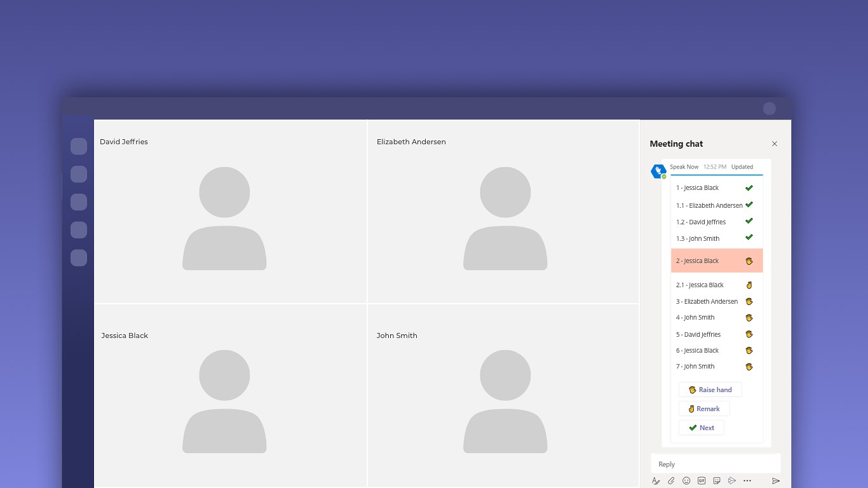Viewport: 868px width, 488px height.
Task: Select queue entry 3 - Elizabeth Andersen
Action: point(707,302)
